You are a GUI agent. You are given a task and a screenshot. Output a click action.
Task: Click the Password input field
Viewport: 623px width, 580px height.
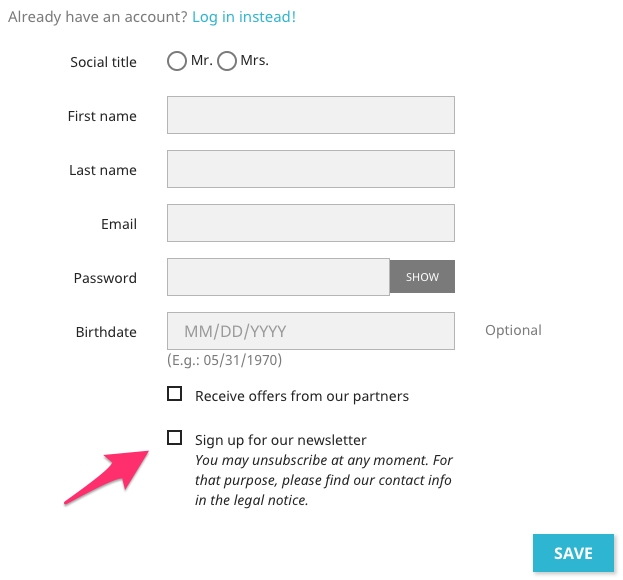pos(278,277)
